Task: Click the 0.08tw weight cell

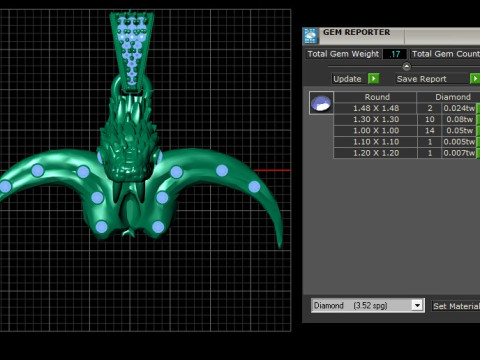Action: [459, 119]
